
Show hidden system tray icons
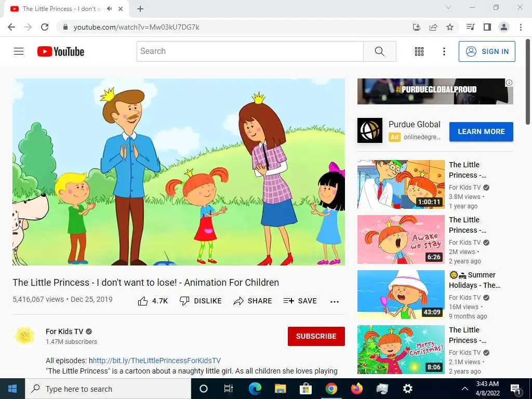tap(465, 389)
